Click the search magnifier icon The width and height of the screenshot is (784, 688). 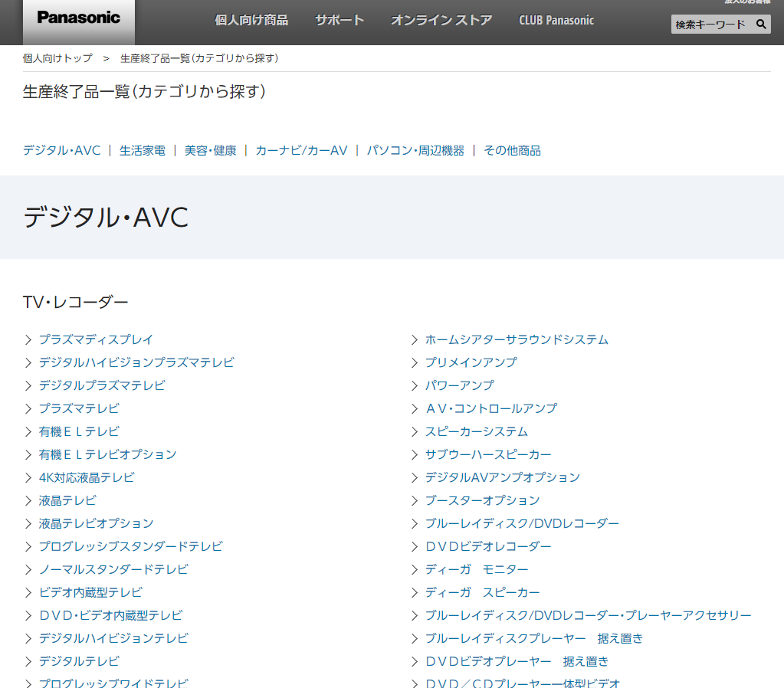click(x=761, y=25)
